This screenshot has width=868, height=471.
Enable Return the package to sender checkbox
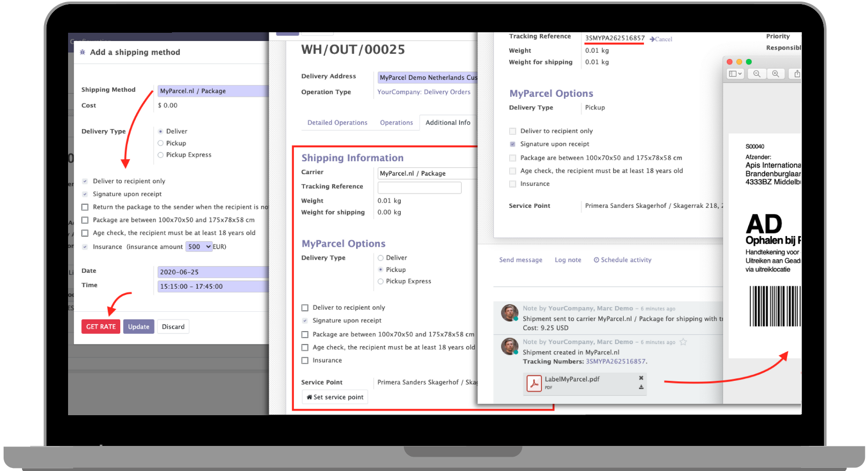click(85, 207)
